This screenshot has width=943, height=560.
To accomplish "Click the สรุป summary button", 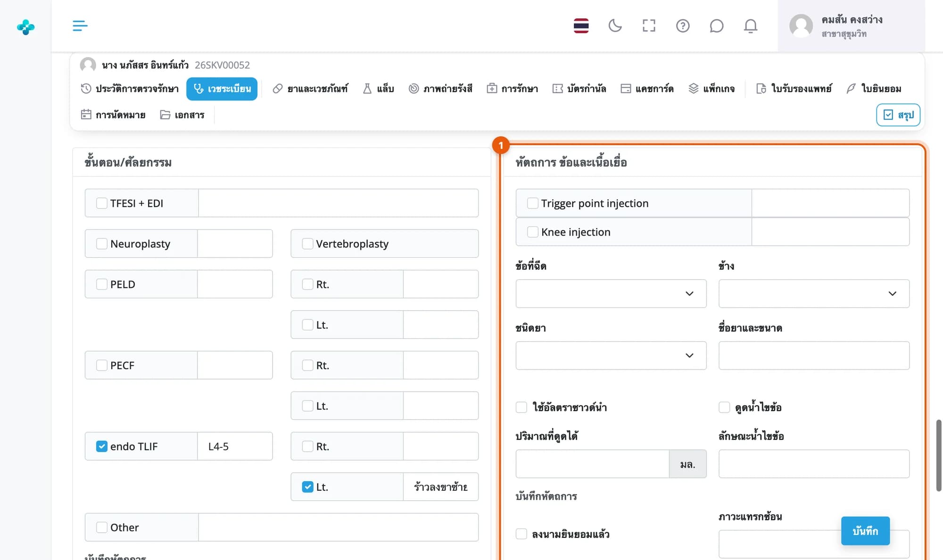I will pos(898,115).
